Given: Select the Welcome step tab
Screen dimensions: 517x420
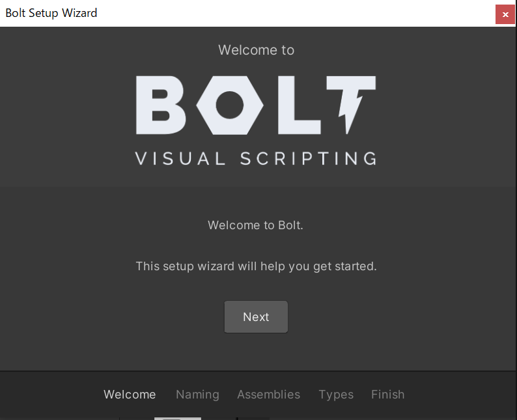Looking at the screenshot, I should 130,395.
